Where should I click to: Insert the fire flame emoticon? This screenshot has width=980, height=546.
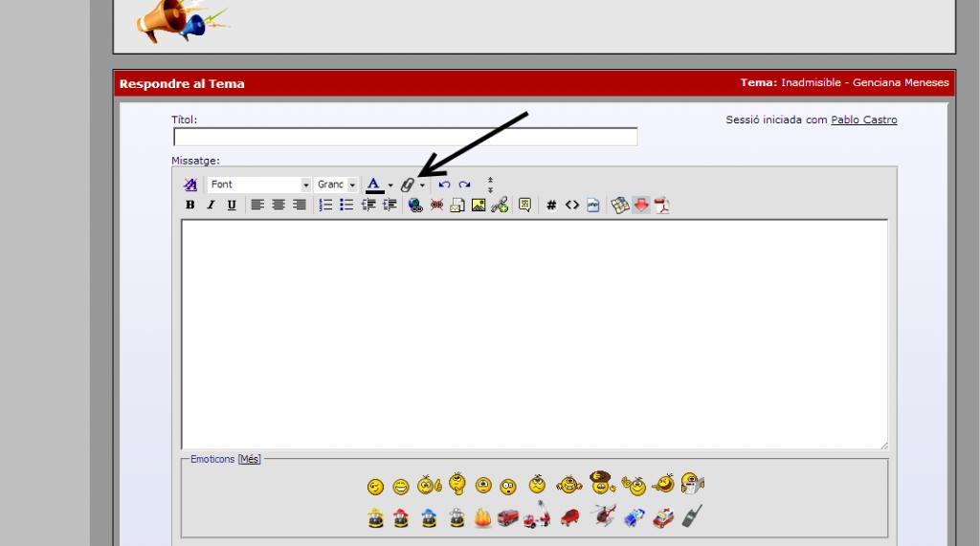[x=483, y=518]
